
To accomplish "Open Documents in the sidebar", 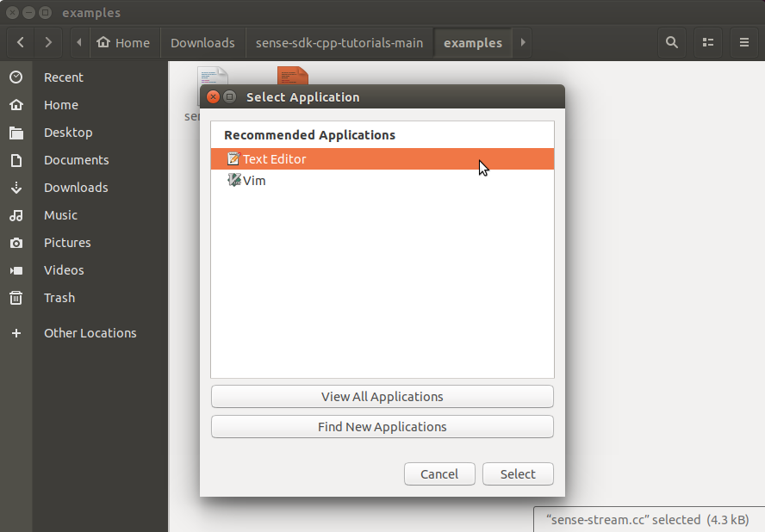I will coord(76,160).
